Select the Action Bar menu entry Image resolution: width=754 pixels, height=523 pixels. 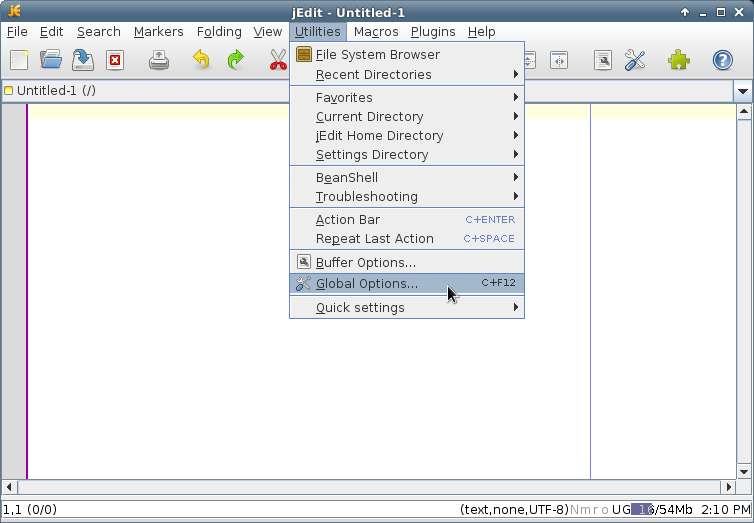pos(406,220)
